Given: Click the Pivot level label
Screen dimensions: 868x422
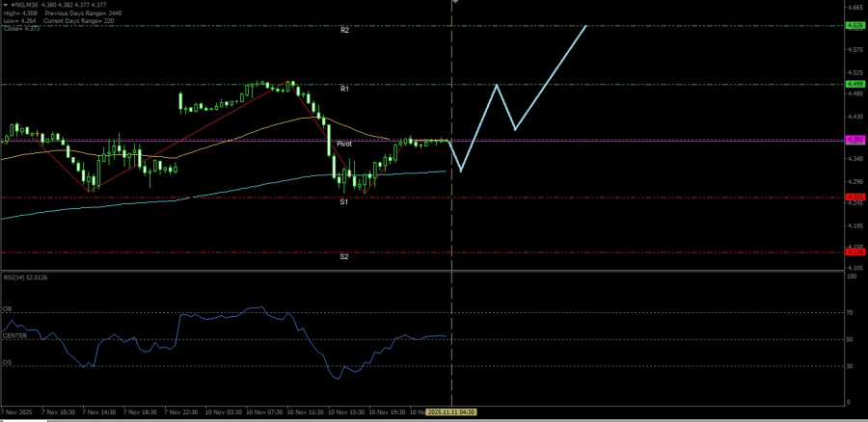Looking at the screenshot, I should coord(343,144).
